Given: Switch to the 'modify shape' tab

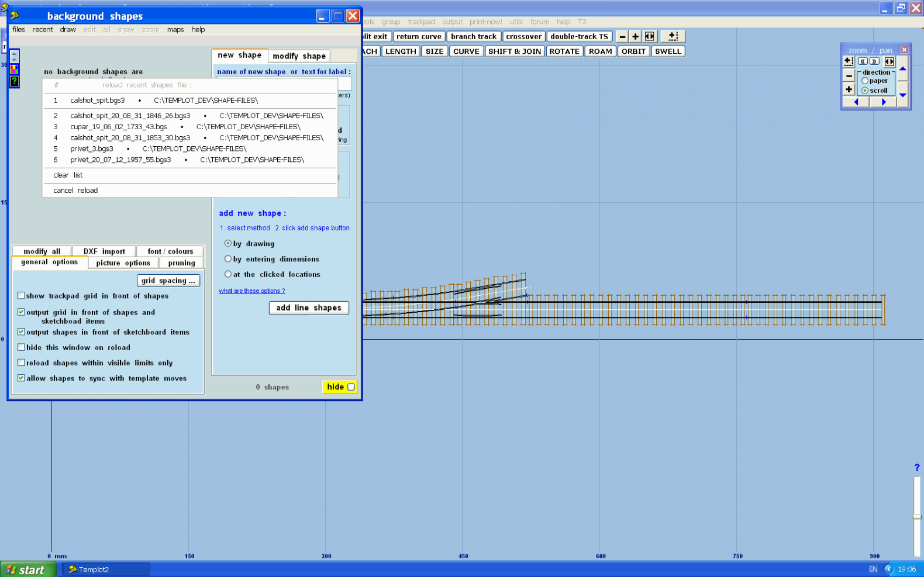Looking at the screenshot, I should [299, 56].
